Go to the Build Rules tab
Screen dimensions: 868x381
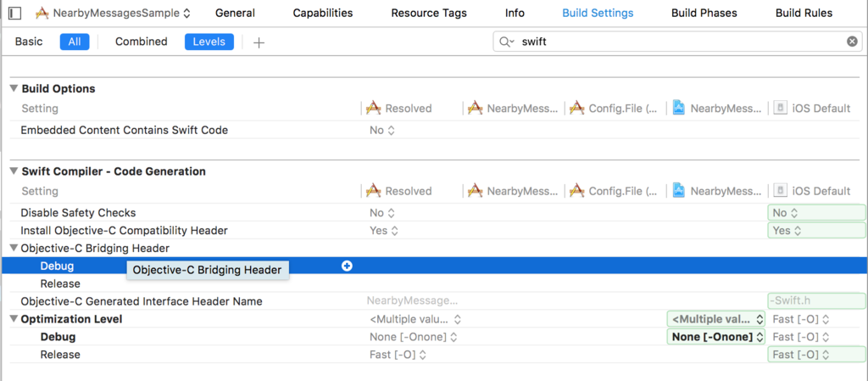(804, 14)
